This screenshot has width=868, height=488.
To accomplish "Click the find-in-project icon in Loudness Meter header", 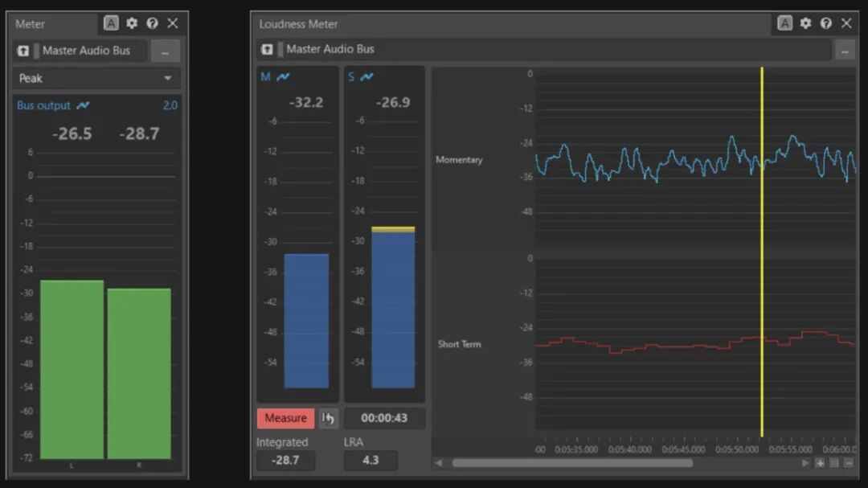I will [x=267, y=49].
